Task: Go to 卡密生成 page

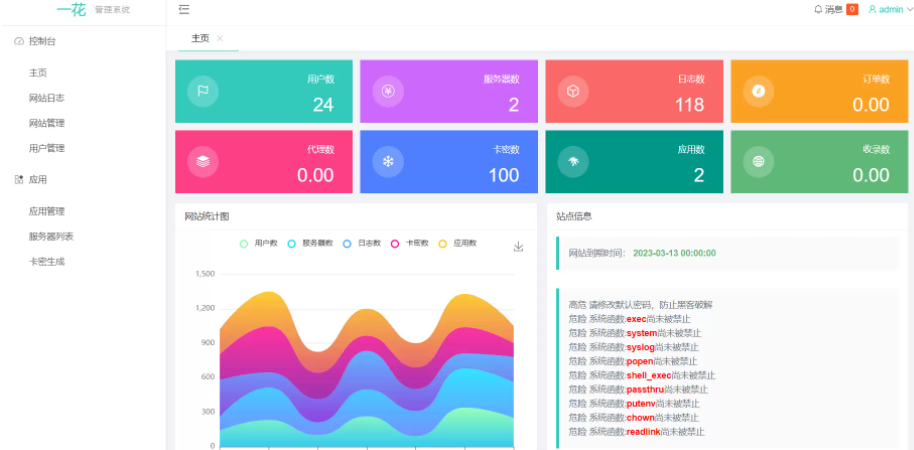Action: pos(47,261)
